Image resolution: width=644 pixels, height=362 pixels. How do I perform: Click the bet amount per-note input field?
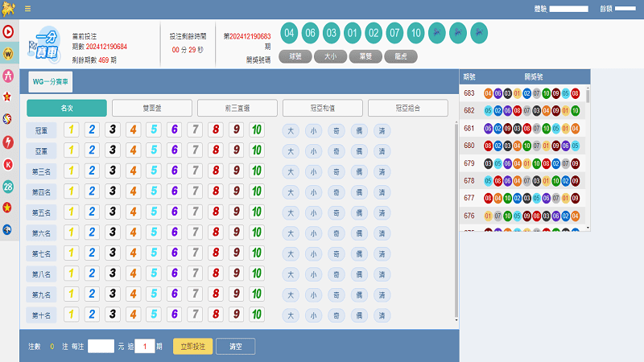tap(101, 346)
